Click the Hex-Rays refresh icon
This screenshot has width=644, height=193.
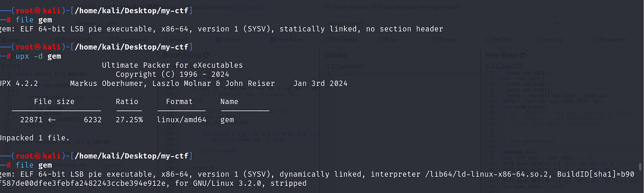(x=522, y=55)
